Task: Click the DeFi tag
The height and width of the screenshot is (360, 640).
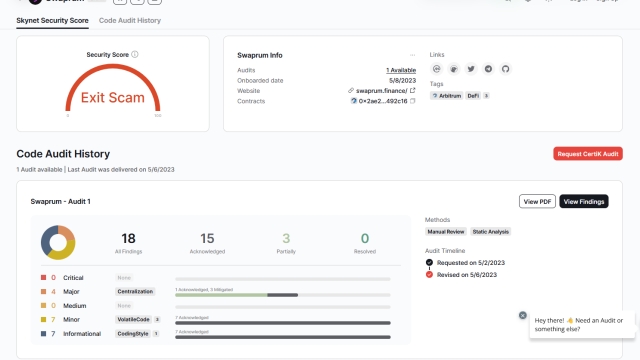Action: [x=473, y=96]
